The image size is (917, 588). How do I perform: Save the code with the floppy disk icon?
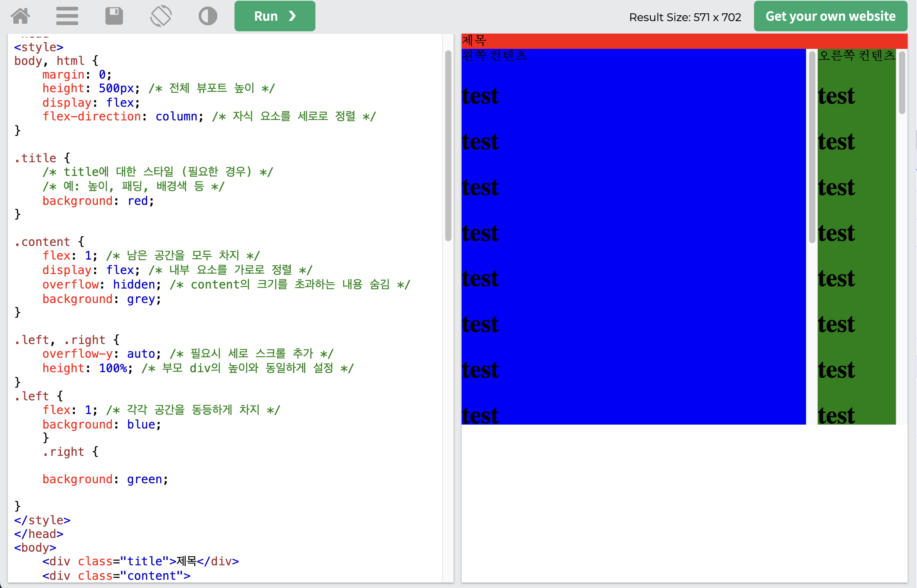(x=114, y=16)
